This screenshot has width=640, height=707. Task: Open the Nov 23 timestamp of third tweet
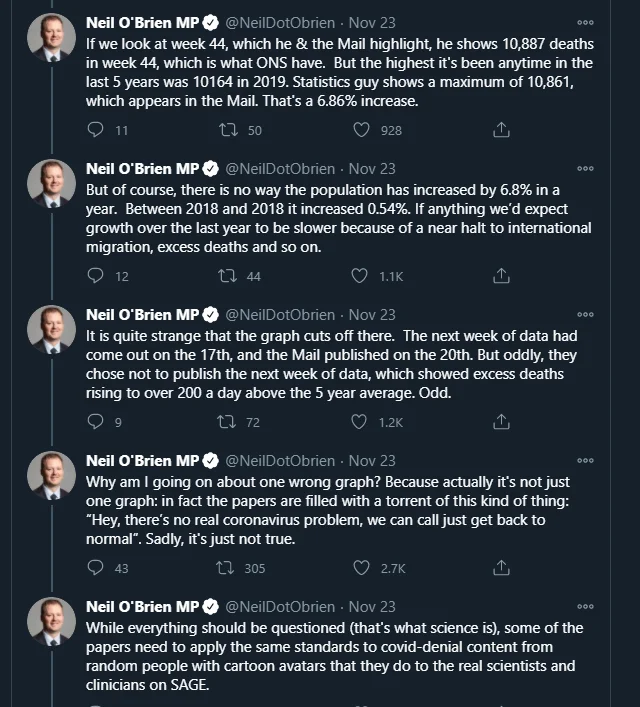(372, 315)
